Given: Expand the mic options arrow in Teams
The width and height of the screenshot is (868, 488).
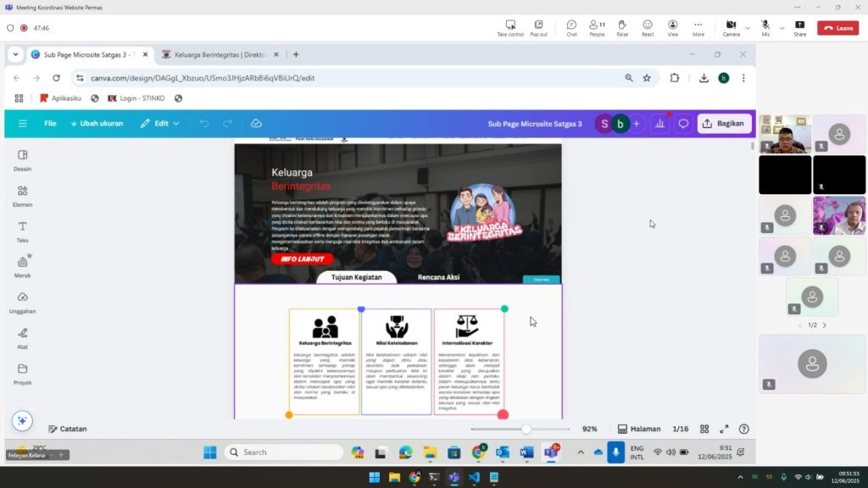Looking at the screenshot, I should point(782,28).
